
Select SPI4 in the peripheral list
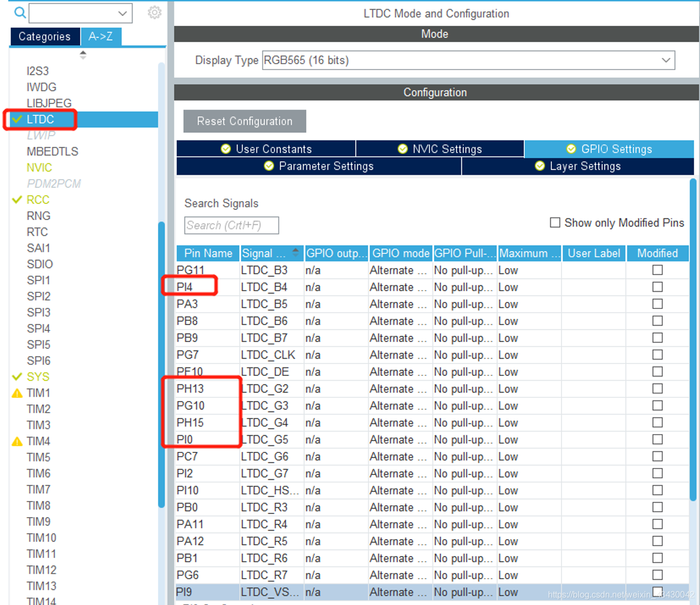[38, 328]
